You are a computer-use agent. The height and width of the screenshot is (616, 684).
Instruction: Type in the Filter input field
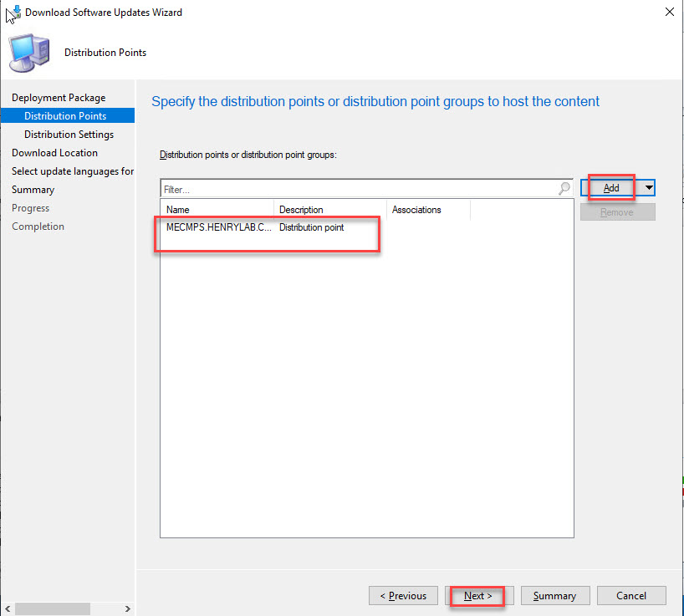[x=360, y=190]
